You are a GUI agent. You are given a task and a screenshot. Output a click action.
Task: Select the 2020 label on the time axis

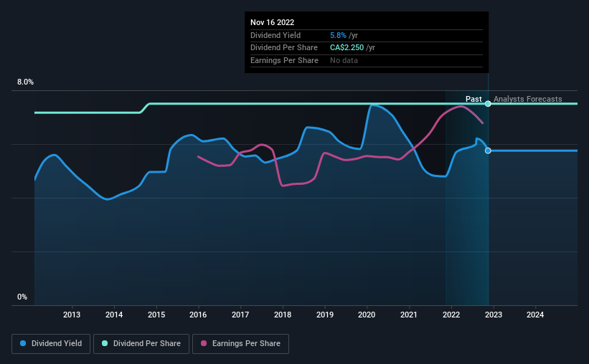pyautogui.click(x=367, y=315)
